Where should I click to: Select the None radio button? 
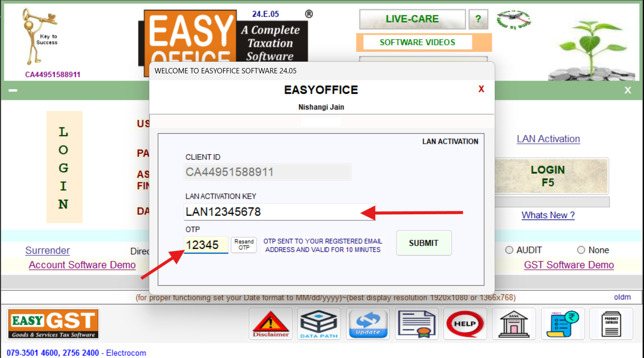[581, 250]
